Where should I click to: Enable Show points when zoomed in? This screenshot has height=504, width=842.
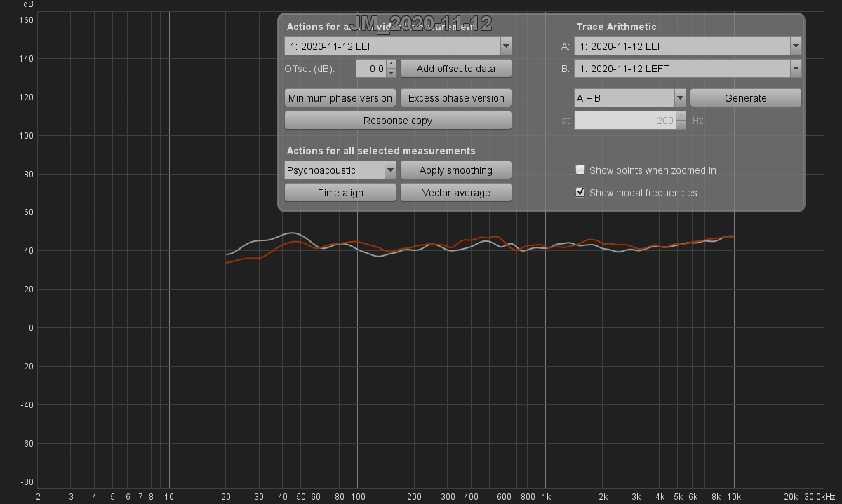click(580, 170)
